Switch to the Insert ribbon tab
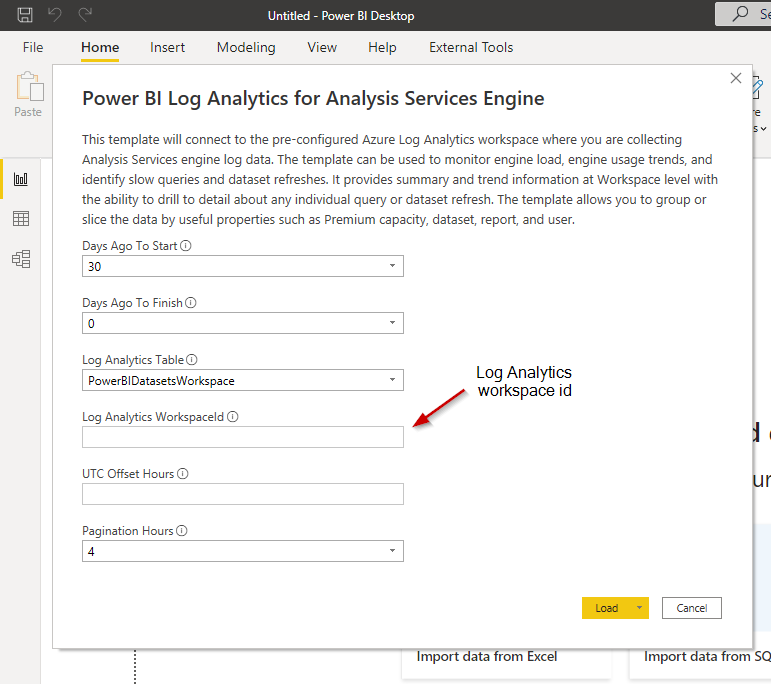Image resolution: width=771 pixels, height=684 pixels. [x=167, y=47]
